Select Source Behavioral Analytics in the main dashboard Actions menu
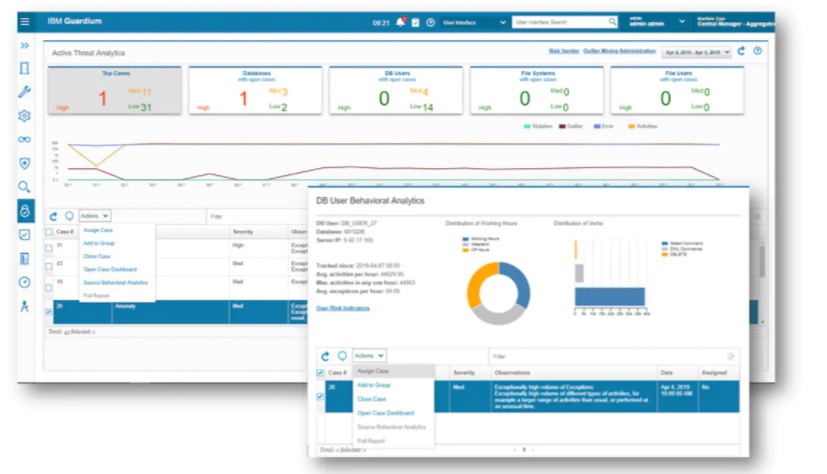 [115, 283]
